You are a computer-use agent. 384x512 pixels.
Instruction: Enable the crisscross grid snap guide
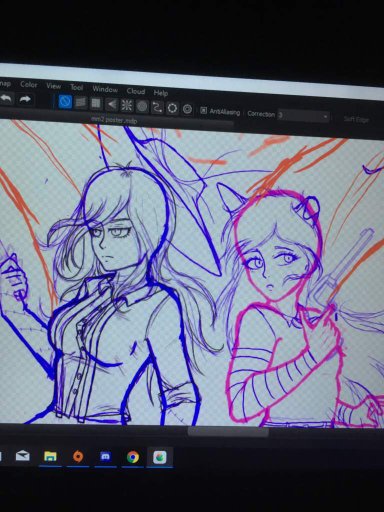click(x=96, y=103)
